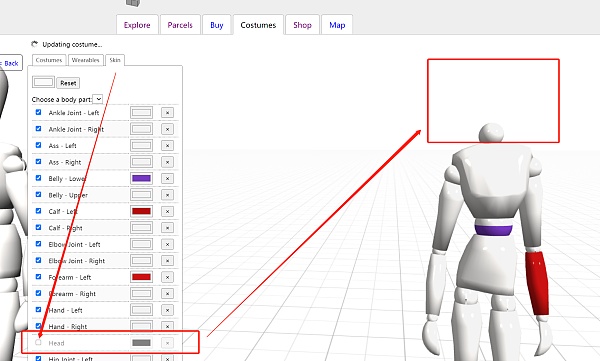Screen dimensions: 600x361
Task: Uncheck Ankle Joint - Right checkbox
Action: [x=38, y=129]
